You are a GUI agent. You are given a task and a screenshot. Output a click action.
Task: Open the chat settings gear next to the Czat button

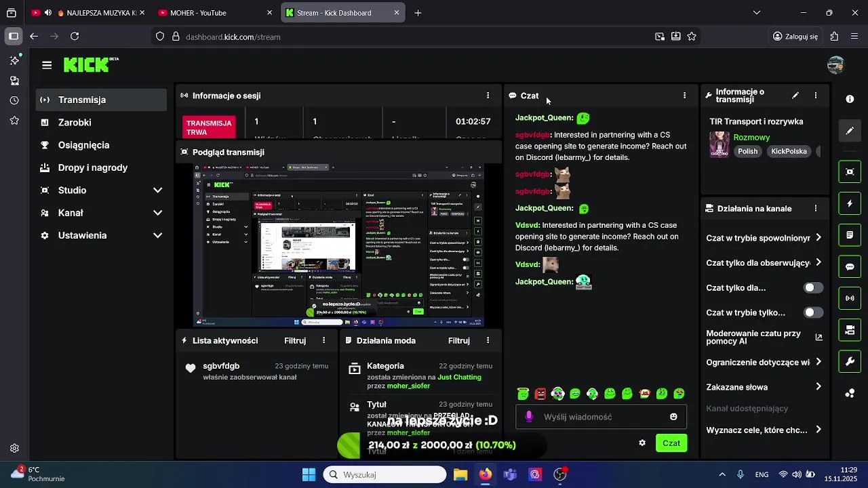point(642,443)
